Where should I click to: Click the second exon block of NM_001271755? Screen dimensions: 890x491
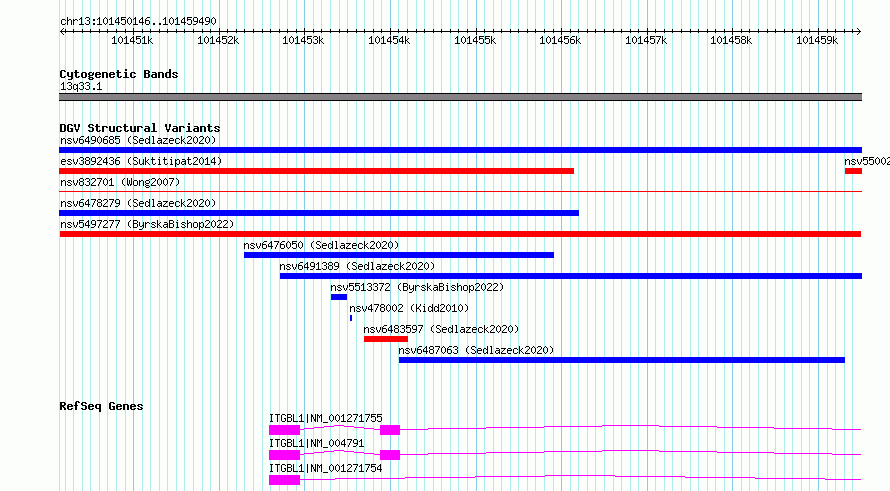point(390,430)
